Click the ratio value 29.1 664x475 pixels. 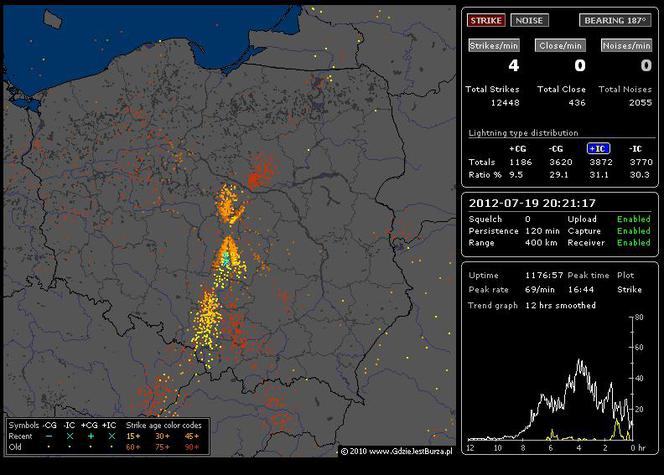coord(559,175)
